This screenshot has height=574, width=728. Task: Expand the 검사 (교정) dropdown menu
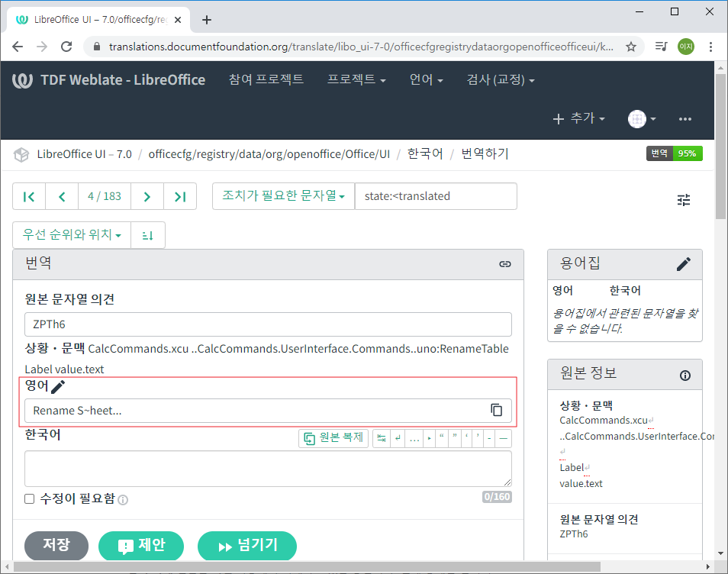click(x=501, y=79)
